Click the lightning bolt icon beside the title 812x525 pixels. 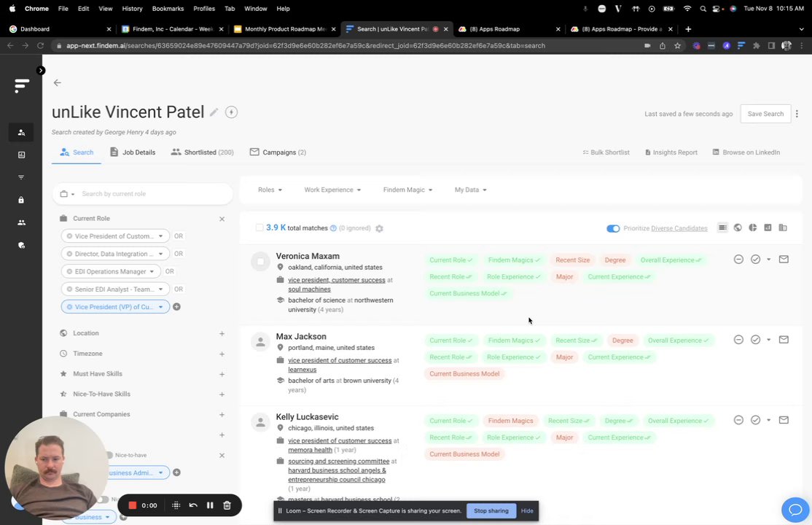pyautogui.click(x=232, y=112)
